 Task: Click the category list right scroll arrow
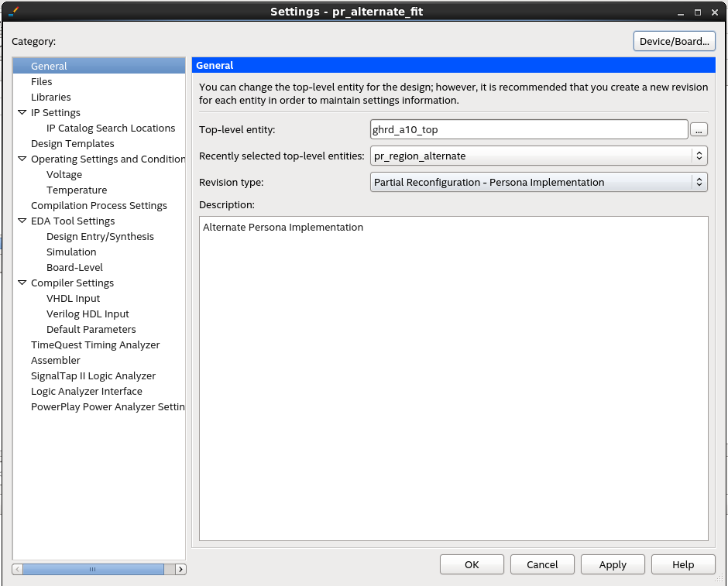180,569
